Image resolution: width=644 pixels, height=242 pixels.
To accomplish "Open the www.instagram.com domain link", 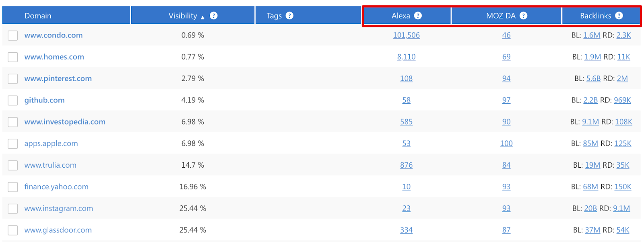I will click(x=59, y=209).
